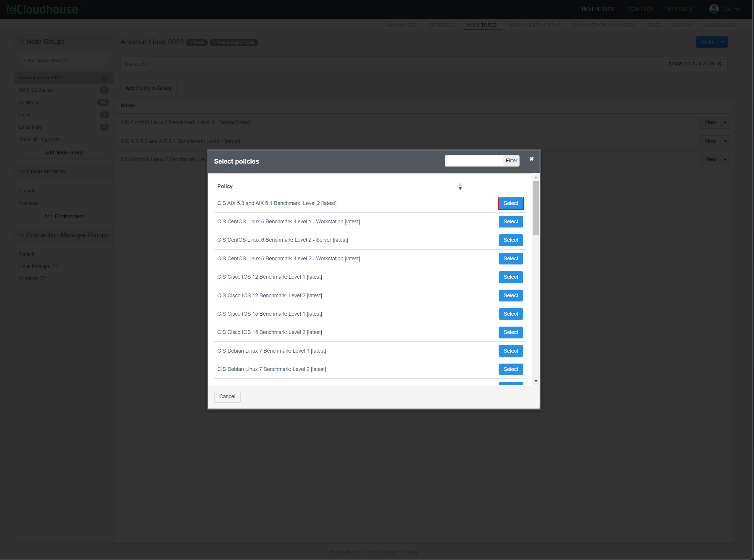Select Cisco IOS 15 Level 2 policy

click(x=510, y=332)
